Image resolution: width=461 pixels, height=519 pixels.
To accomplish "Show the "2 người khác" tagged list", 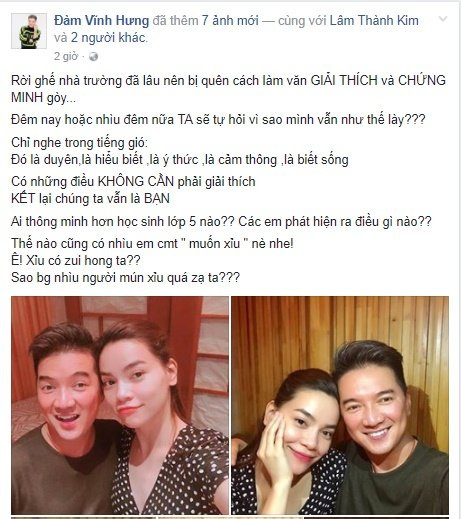I will [108, 38].
